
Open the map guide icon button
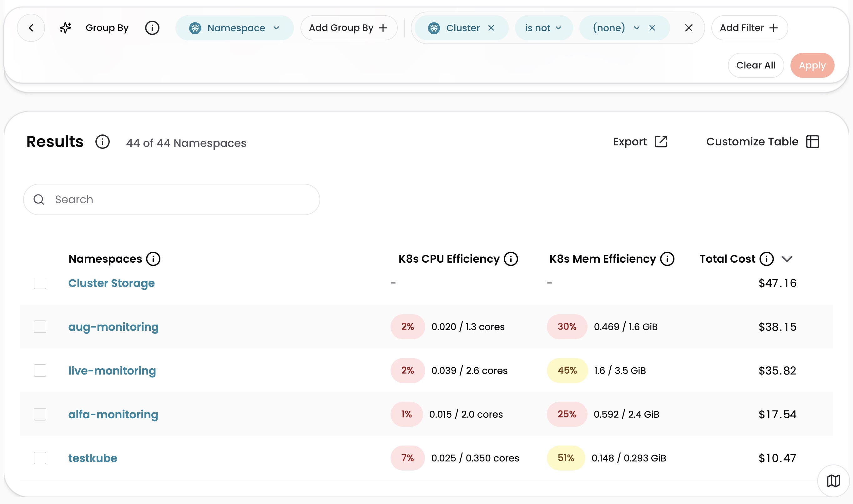(x=833, y=481)
